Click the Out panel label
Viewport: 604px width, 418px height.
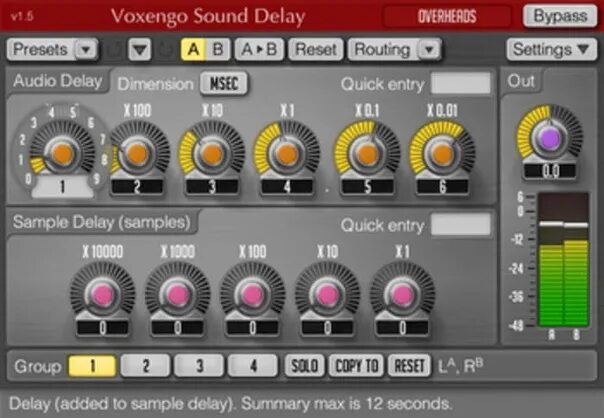click(x=521, y=81)
